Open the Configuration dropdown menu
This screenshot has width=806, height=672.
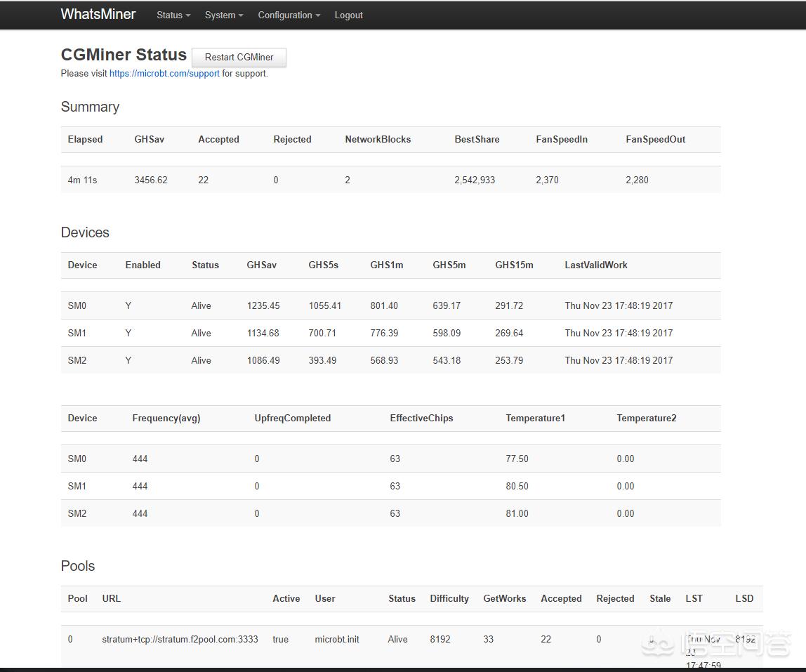click(x=289, y=15)
